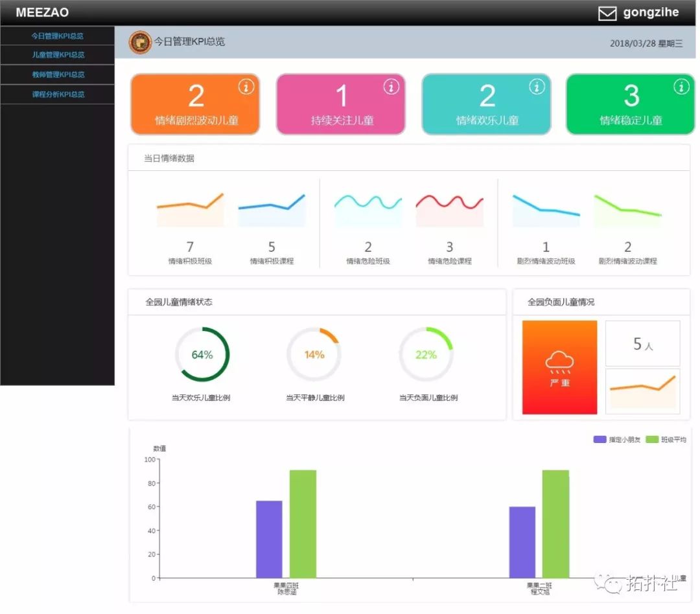Click the 5 人 negative children count box
Screen dimensions: 700x614
point(643,343)
